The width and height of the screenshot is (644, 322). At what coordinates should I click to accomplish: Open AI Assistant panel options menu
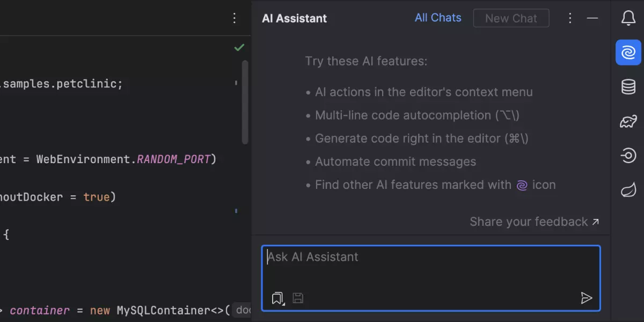(570, 18)
